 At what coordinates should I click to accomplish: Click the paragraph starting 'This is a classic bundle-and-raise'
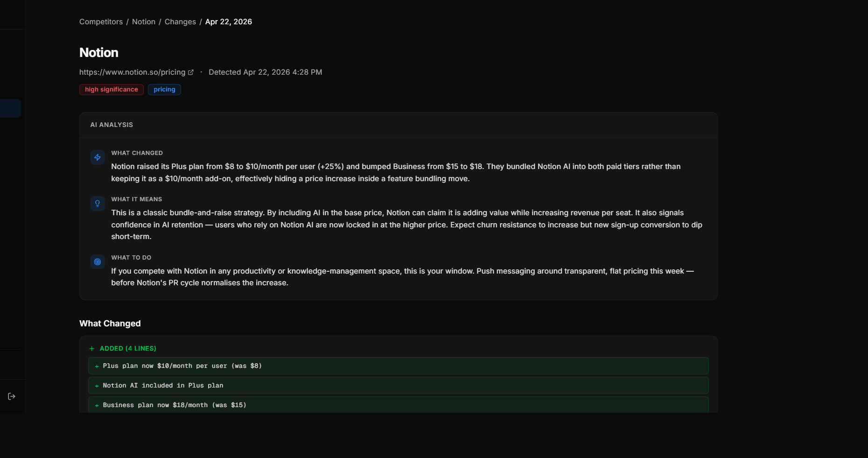pos(406,225)
